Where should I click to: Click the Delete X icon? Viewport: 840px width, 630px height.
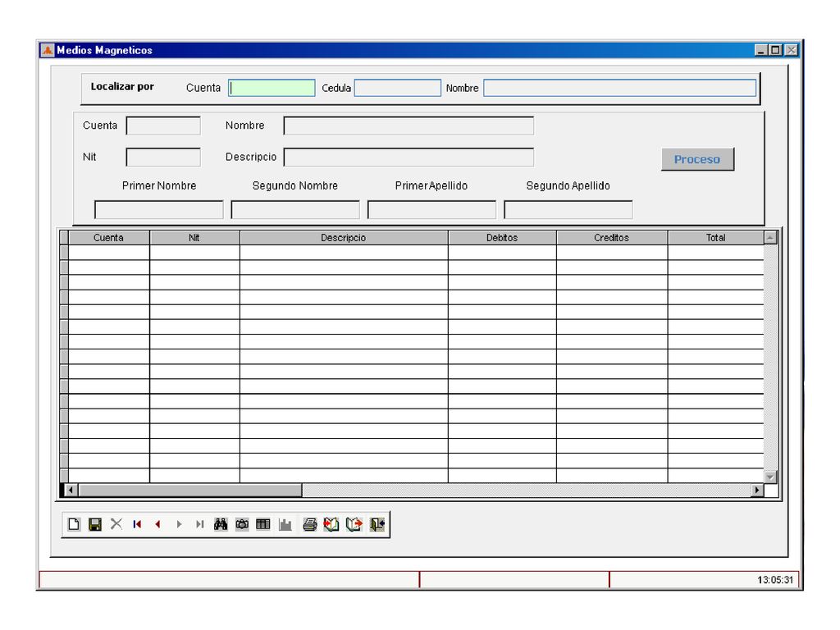[x=116, y=524]
